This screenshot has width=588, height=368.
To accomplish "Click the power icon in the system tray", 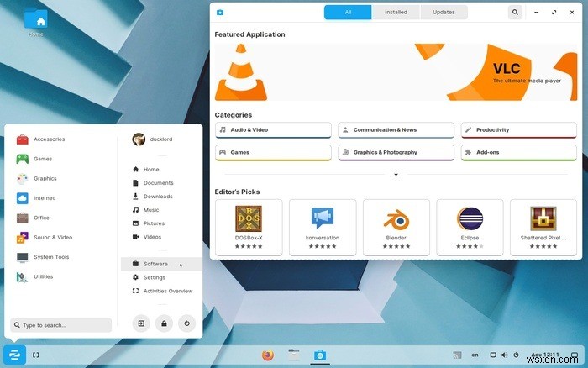I will [516, 355].
